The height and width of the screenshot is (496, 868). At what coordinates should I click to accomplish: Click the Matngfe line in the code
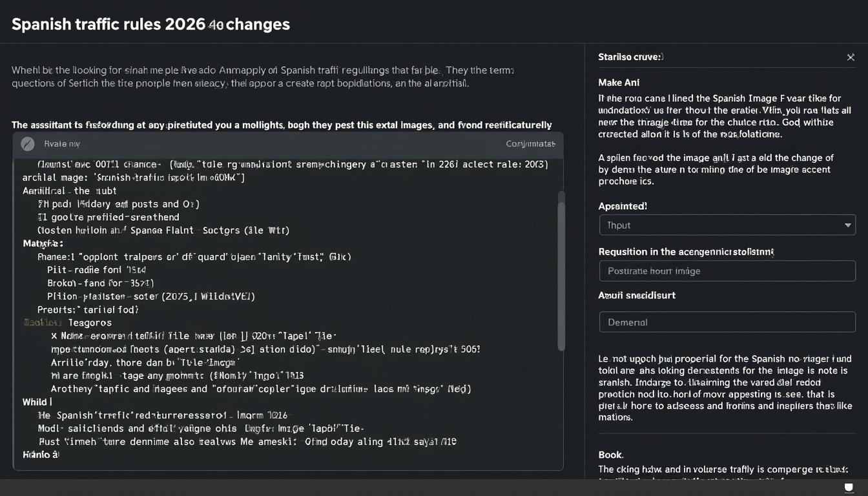coord(43,243)
